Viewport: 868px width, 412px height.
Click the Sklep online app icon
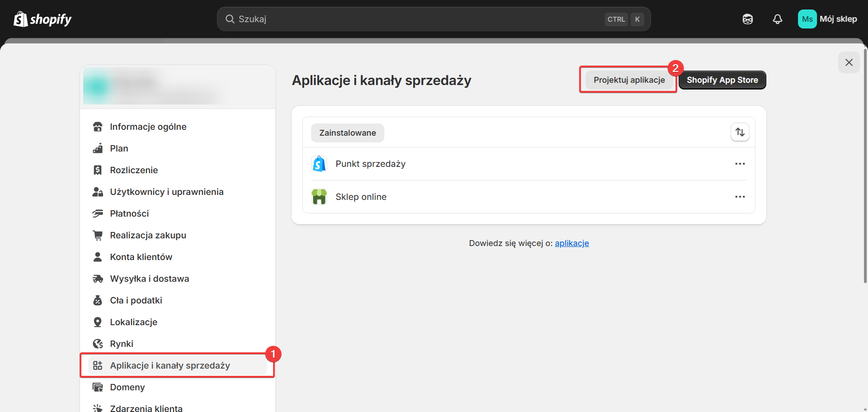(319, 197)
